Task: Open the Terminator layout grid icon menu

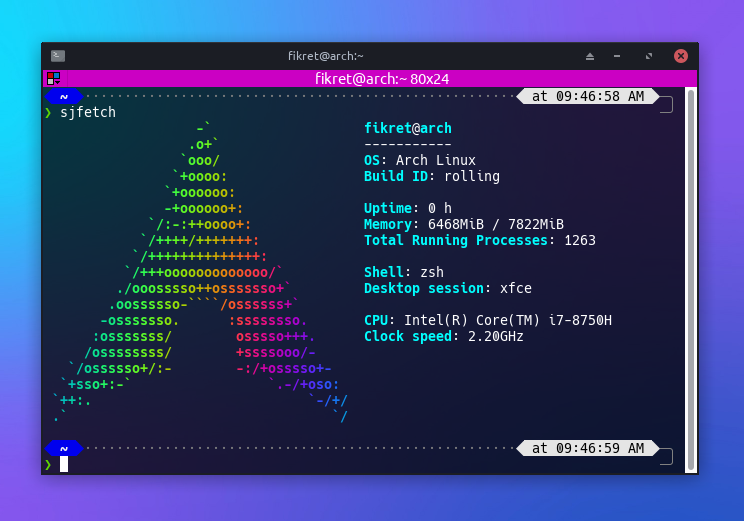Action: 54,79
